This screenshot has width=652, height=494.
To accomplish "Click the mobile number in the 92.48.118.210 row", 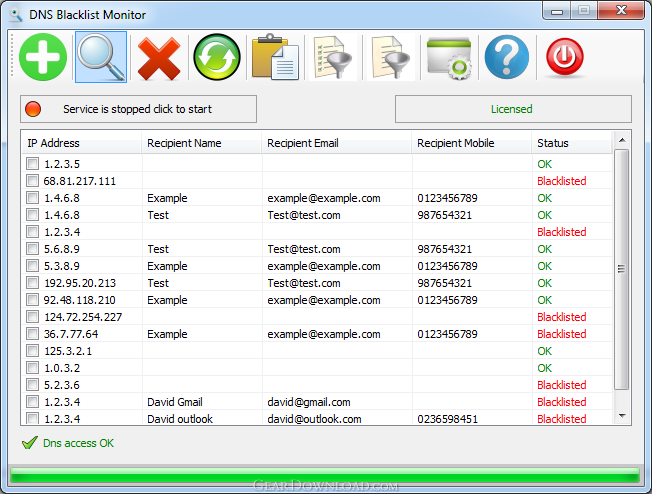I will pyautogui.click(x=447, y=300).
